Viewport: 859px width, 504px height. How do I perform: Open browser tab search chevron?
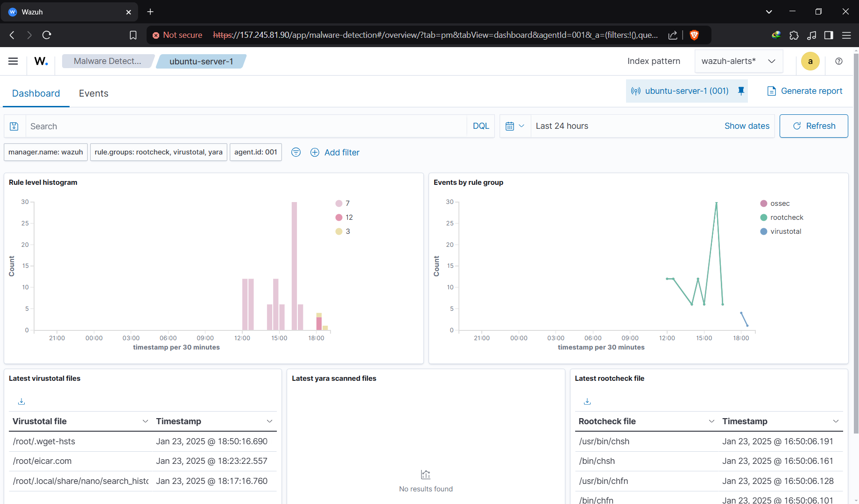click(769, 12)
